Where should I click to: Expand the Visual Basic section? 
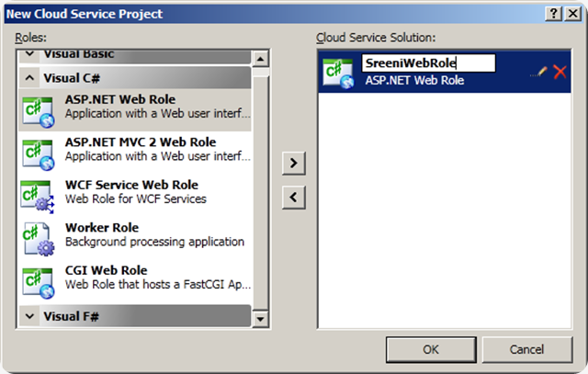click(29, 54)
